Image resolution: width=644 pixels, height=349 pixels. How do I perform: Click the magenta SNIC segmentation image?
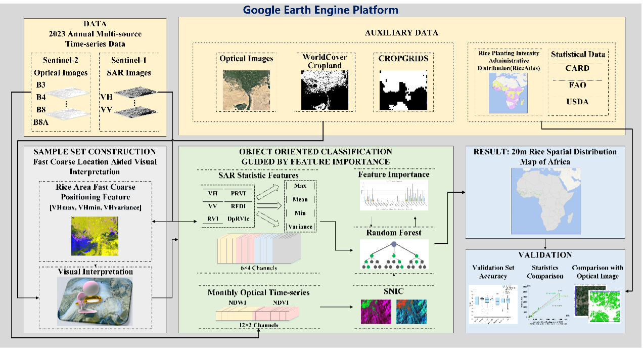376,311
